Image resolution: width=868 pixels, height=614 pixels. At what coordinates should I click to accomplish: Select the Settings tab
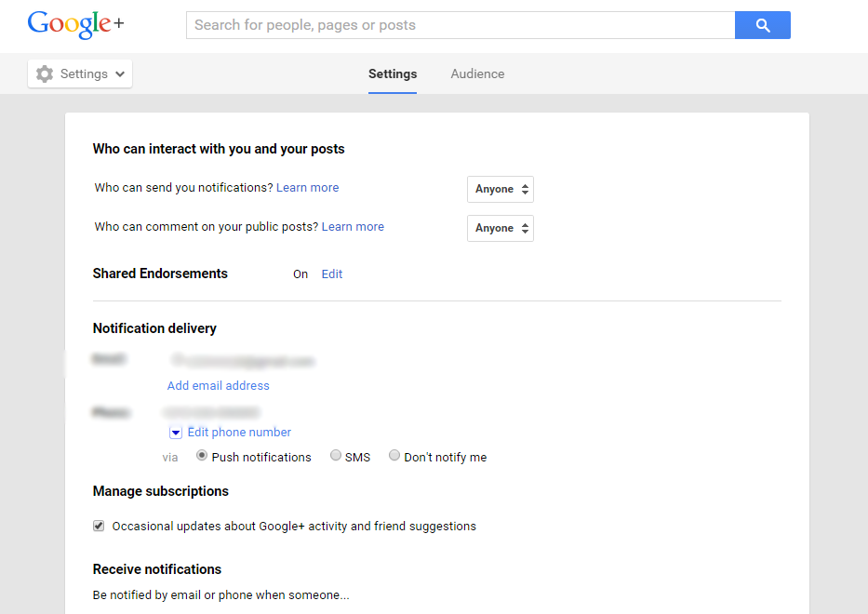(x=393, y=73)
